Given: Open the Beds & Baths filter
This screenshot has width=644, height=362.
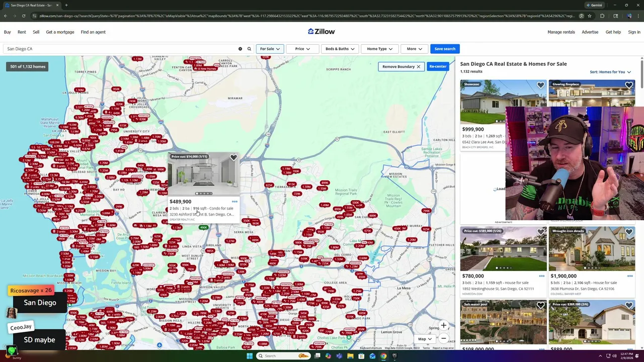Looking at the screenshot, I should pyautogui.click(x=340, y=49).
